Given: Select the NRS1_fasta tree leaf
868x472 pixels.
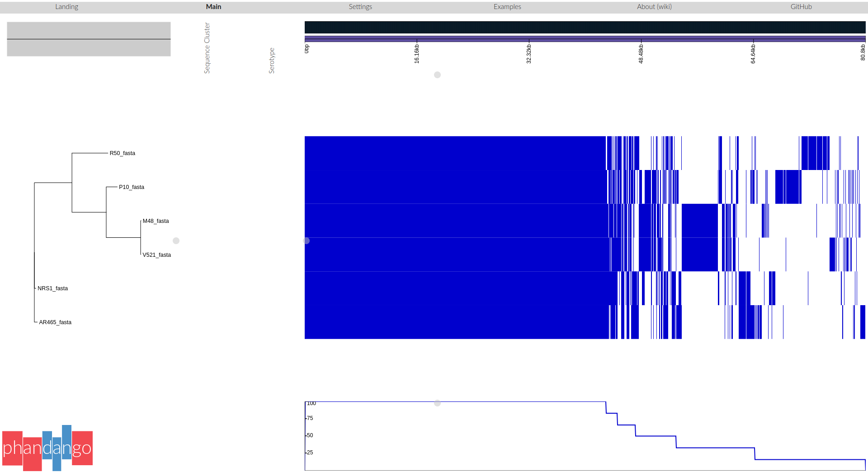Looking at the screenshot, I should point(52,288).
